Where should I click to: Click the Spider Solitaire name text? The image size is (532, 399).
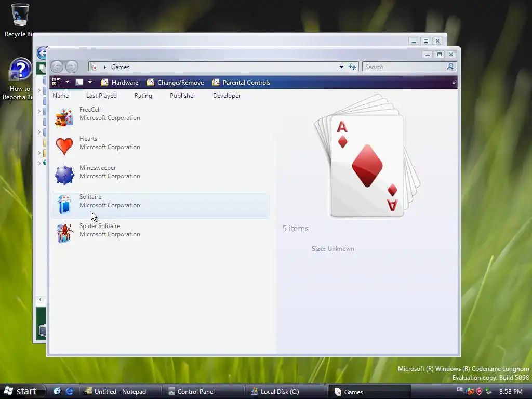[100, 226]
